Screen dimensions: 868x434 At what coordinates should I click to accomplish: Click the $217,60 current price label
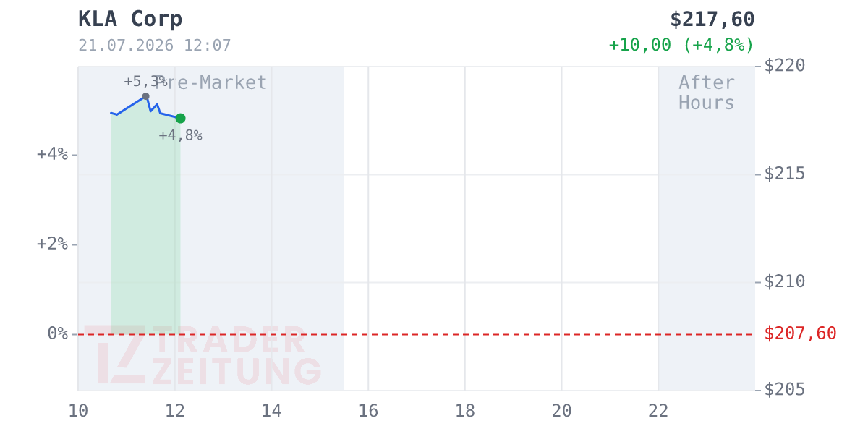pos(712,20)
